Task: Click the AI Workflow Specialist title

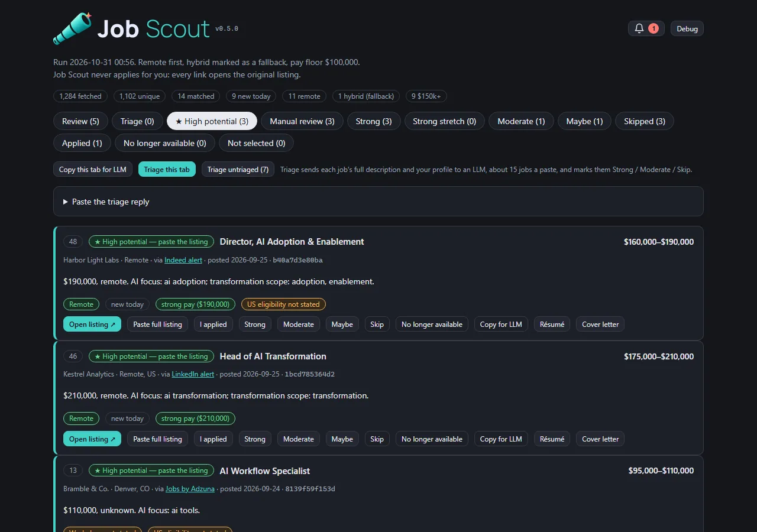Action: click(265, 471)
